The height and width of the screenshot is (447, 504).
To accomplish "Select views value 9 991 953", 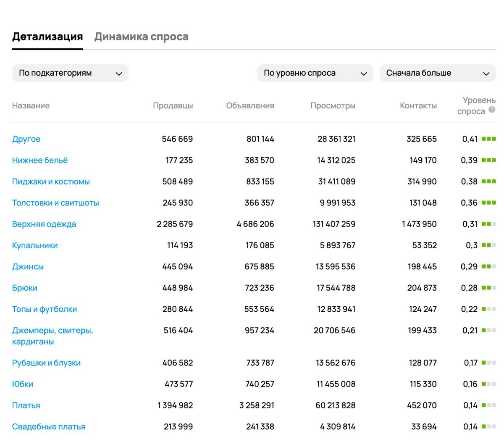I will tap(338, 203).
